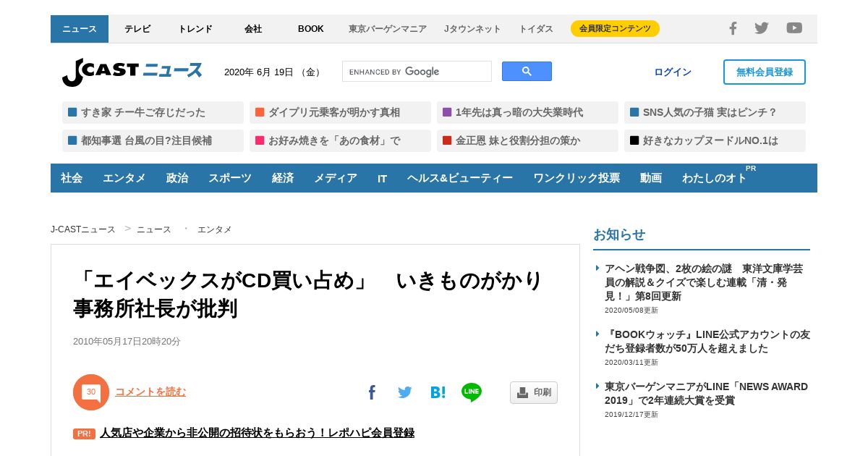This screenshot has height=456, width=868.
Task: Open トイダス link
Action: [x=536, y=29]
